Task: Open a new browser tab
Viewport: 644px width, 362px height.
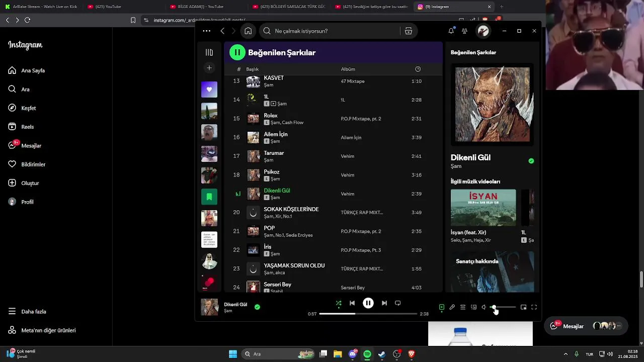Action: 502,7
